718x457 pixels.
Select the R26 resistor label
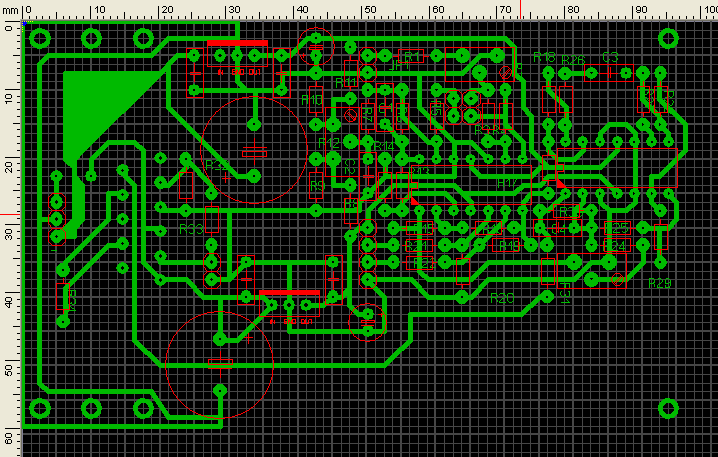pyautogui.click(x=573, y=60)
